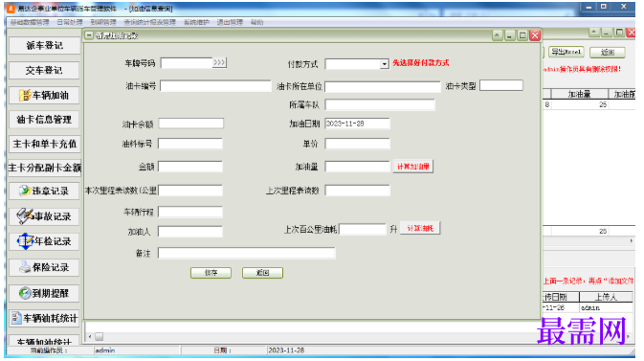
Task: Focus the 本次里程表读数 input field
Action: pyautogui.click(x=190, y=191)
